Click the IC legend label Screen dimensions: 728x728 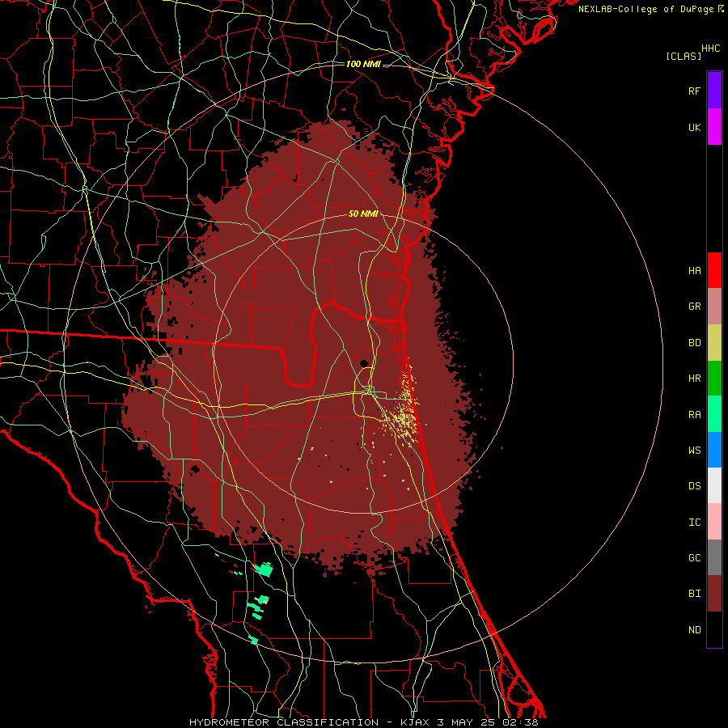tap(694, 522)
